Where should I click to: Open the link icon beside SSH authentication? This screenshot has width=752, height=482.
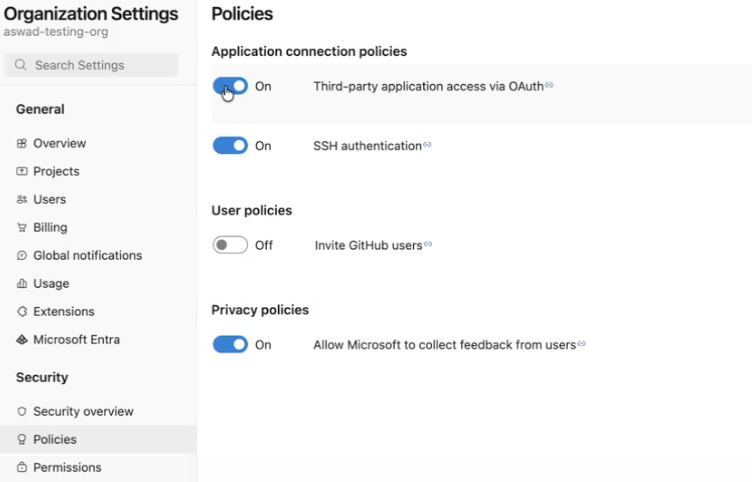(x=427, y=144)
